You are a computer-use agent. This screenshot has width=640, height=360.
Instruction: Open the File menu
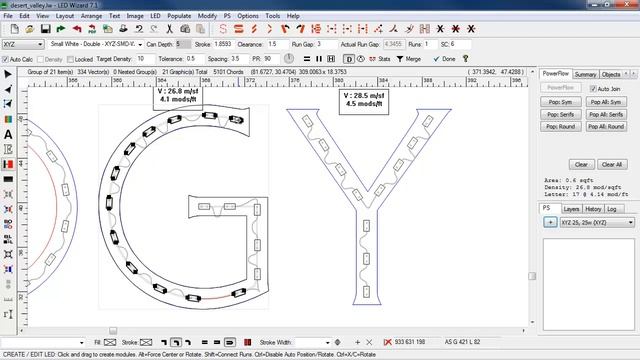click(8, 16)
